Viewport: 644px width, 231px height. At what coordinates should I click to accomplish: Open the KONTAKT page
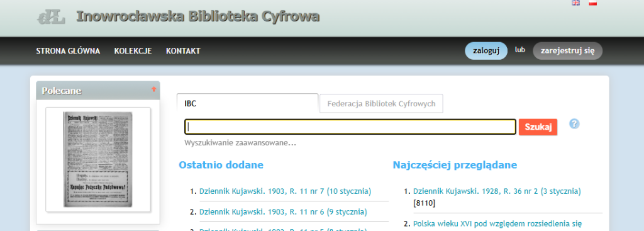pos(183,51)
